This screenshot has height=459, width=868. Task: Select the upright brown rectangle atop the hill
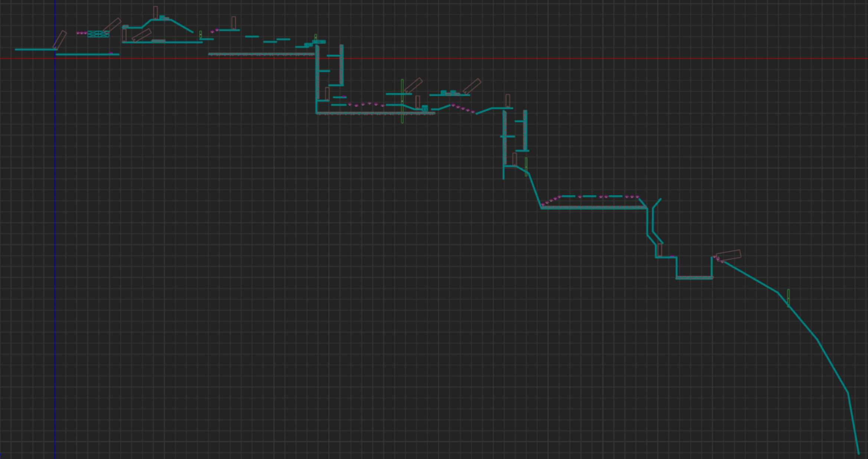tap(156, 12)
